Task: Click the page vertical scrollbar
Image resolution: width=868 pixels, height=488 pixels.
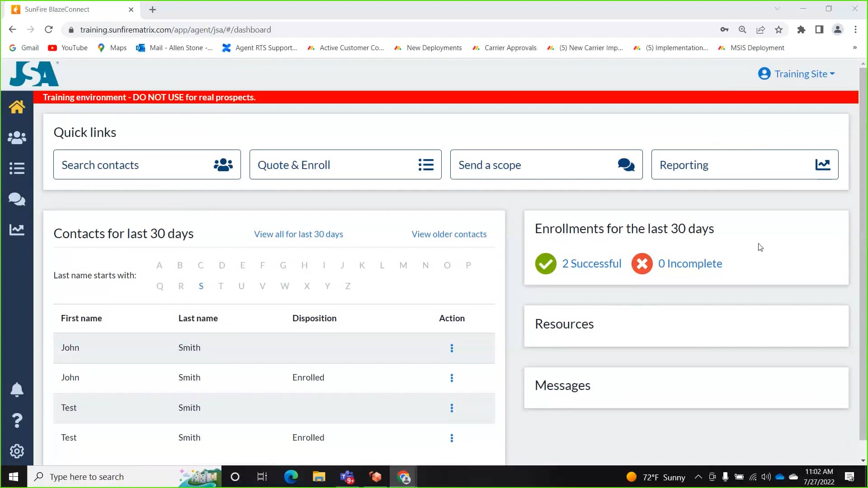Action: coord(863,253)
